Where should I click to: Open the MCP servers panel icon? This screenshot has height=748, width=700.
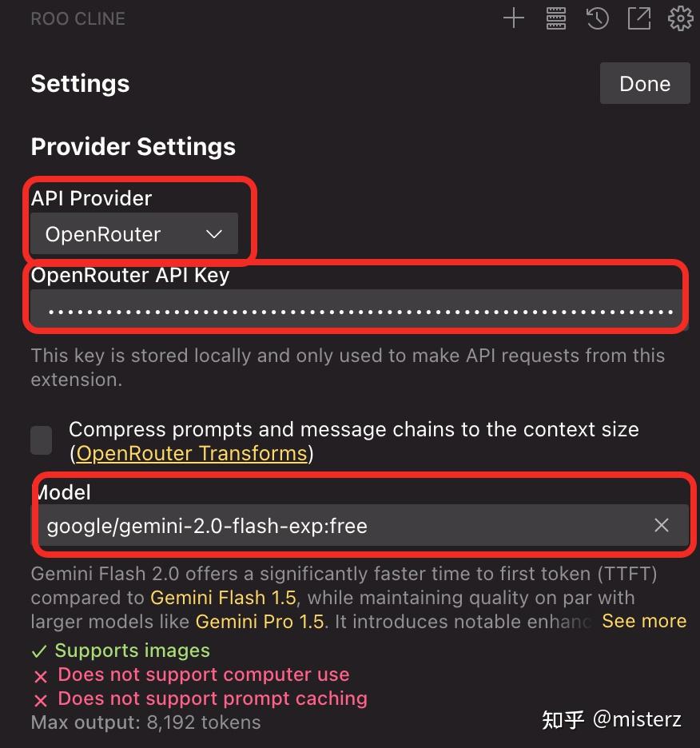(556, 18)
